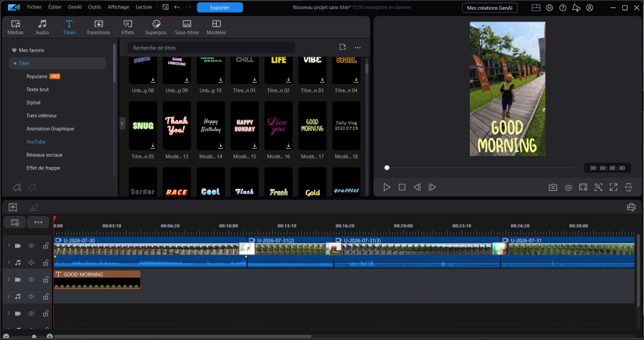The image size is (644, 340).
Task: Open the GenAI menu
Action: tap(75, 7)
